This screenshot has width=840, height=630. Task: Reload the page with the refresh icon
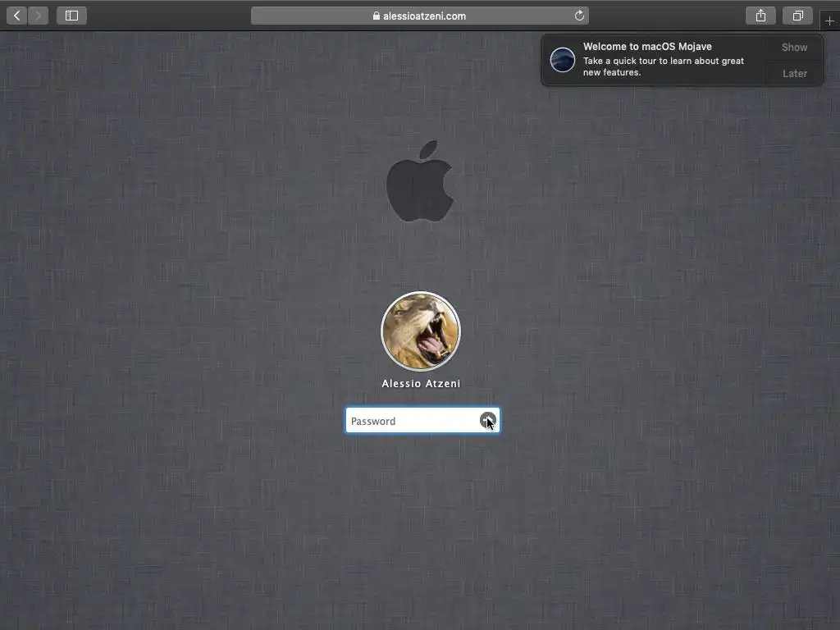click(579, 16)
